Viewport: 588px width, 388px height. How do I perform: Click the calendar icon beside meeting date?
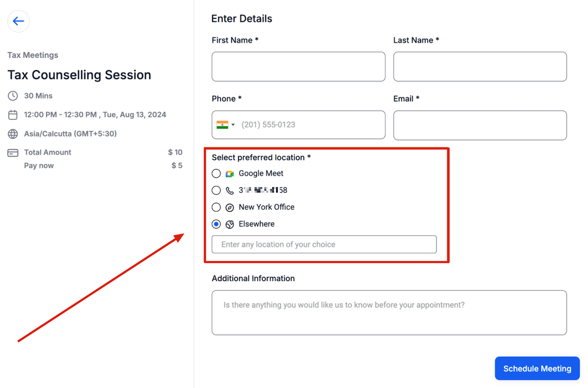click(x=13, y=115)
